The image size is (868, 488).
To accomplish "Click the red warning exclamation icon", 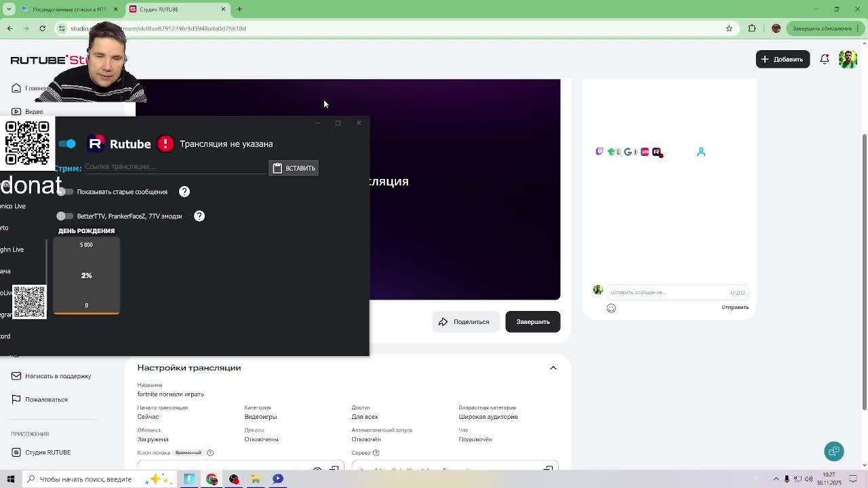I will tap(165, 143).
